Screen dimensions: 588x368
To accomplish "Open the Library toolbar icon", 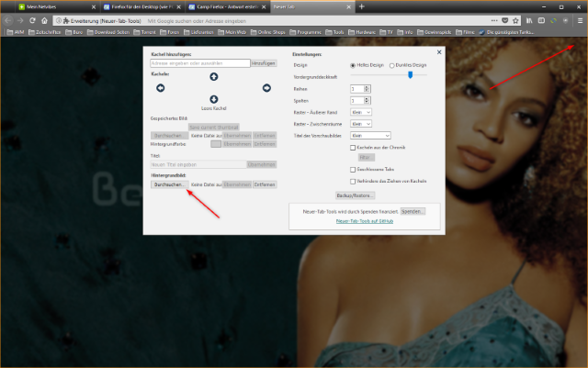I will coord(529,20).
